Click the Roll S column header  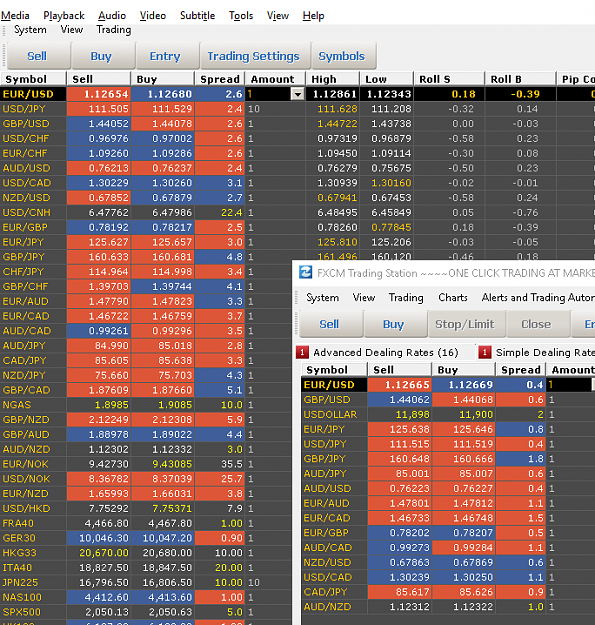click(x=449, y=79)
